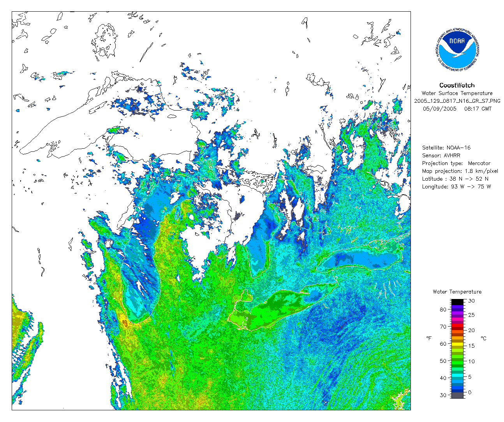504x422 pixels.
Task: Select the "Longitude: 93 W -> 75 W" line
Action: click(456, 186)
